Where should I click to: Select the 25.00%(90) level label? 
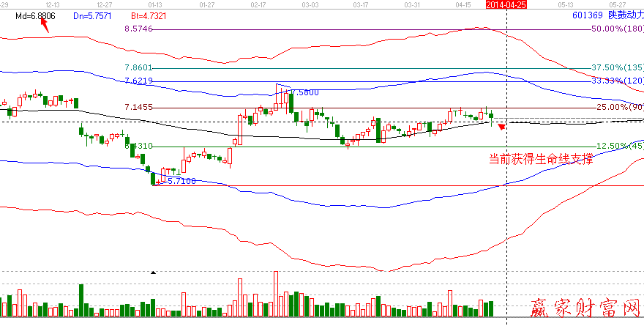[x=618, y=107]
